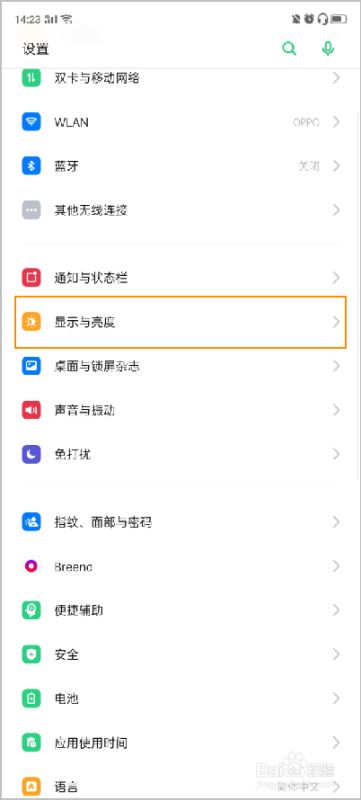Open 桌面与锁屏杂志 entry
Image resolution: width=361 pixels, height=800 pixels.
180,366
